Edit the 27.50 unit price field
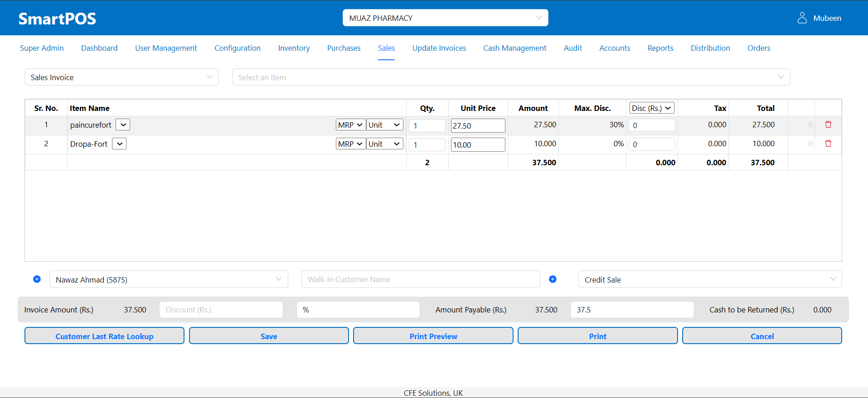The image size is (868, 398). (x=478, y=125)
